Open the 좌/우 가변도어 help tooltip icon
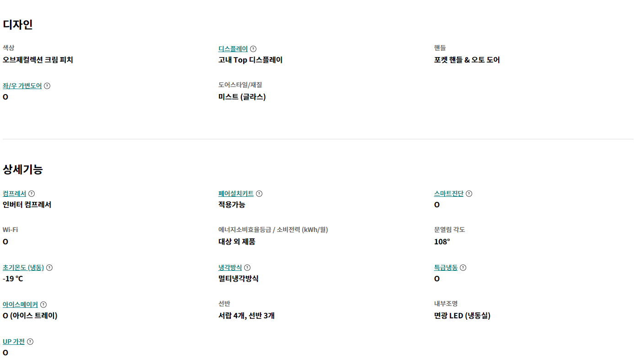634x364 pixels. 47,86
